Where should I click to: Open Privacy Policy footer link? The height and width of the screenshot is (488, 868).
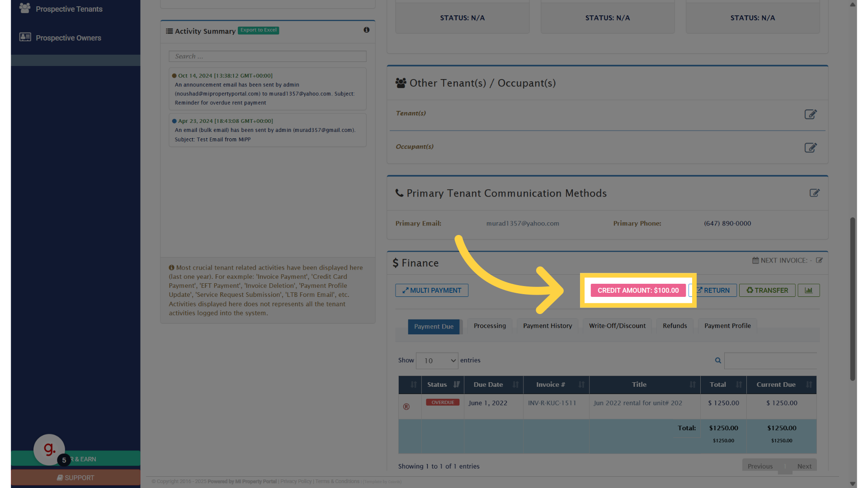pos(296,482)
